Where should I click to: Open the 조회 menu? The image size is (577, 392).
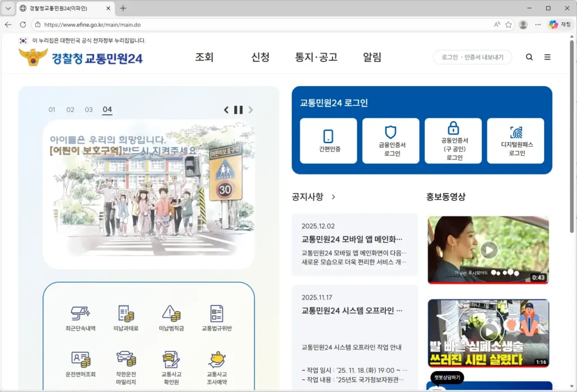(205, 57)
